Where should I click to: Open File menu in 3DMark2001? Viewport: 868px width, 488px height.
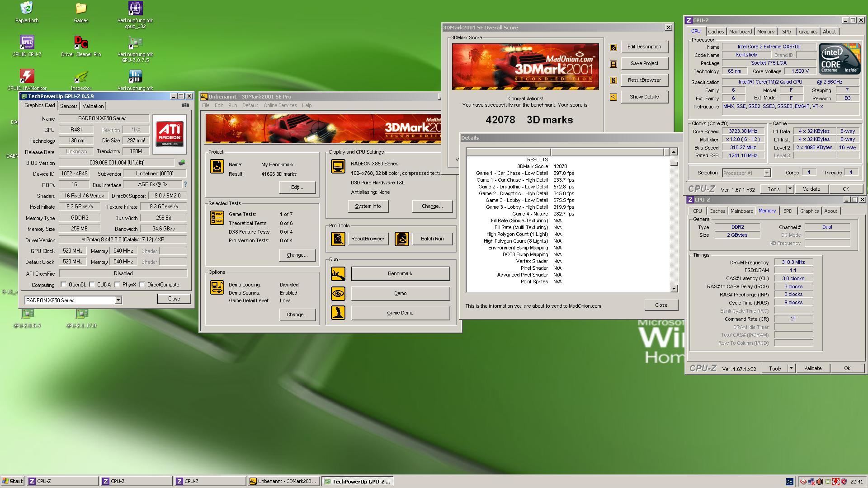coord(206,105)
